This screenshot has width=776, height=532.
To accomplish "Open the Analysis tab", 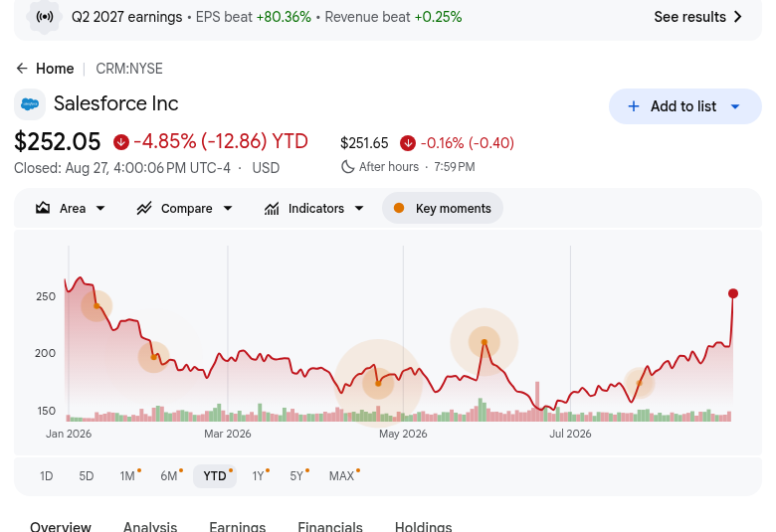I will coord(150,526).
